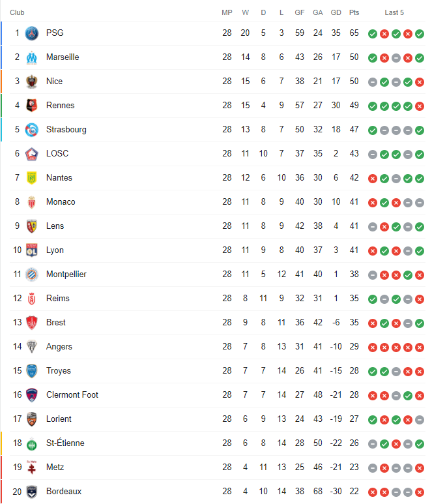This screenshot has width=432, height=504.
Task: Click the Club column header
Action: [x=17, y=12]
